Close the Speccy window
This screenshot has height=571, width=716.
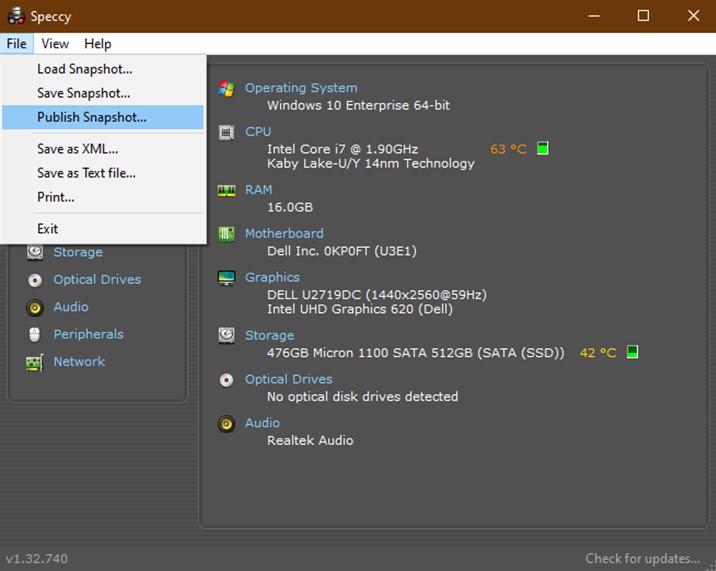(693, 16)
